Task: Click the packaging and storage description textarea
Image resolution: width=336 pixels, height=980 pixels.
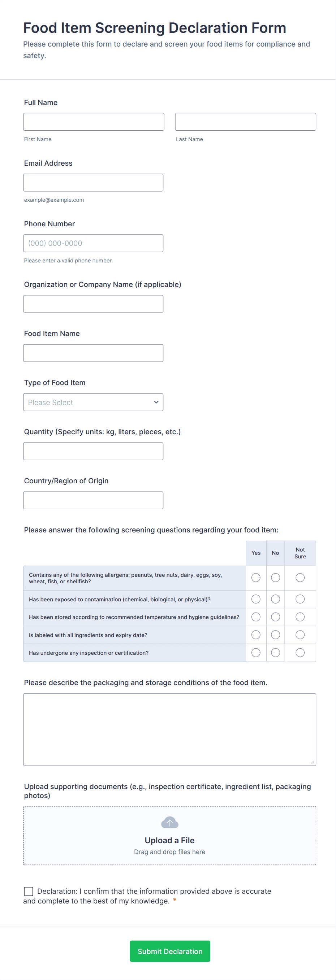Action: pyautogui.click(x=169, y=729)
